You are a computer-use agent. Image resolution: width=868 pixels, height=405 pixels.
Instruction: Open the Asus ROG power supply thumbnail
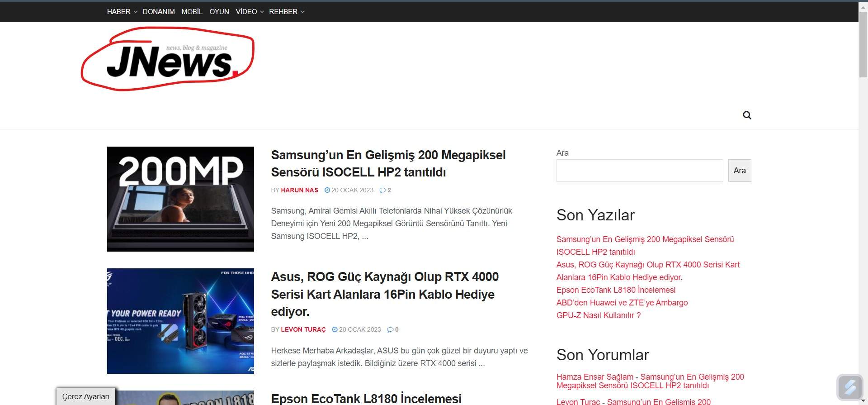[180, 321]
